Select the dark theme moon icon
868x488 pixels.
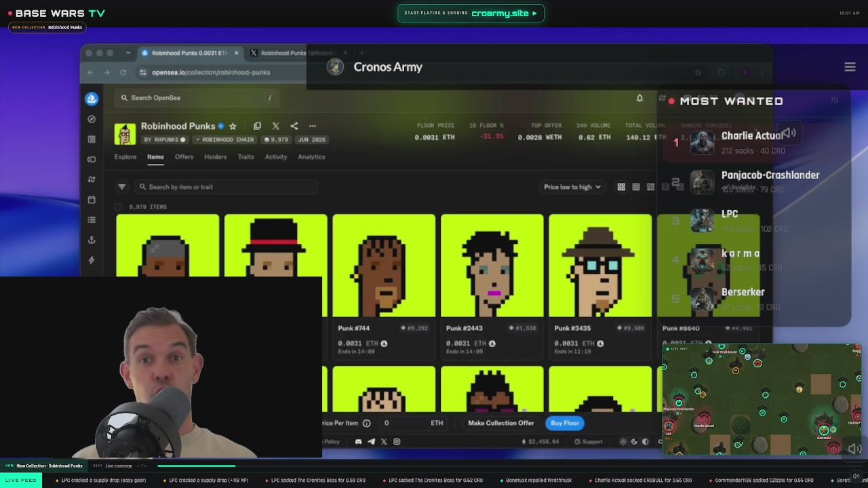pos(634,442)
